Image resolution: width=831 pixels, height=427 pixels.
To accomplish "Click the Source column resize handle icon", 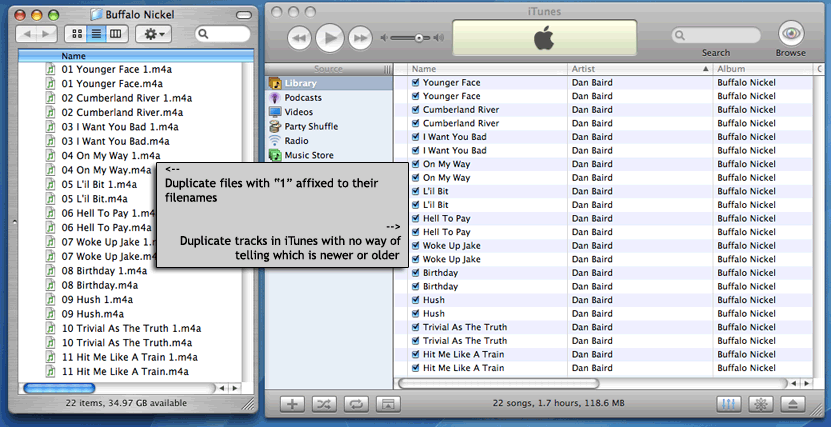I will coord(387,69).
